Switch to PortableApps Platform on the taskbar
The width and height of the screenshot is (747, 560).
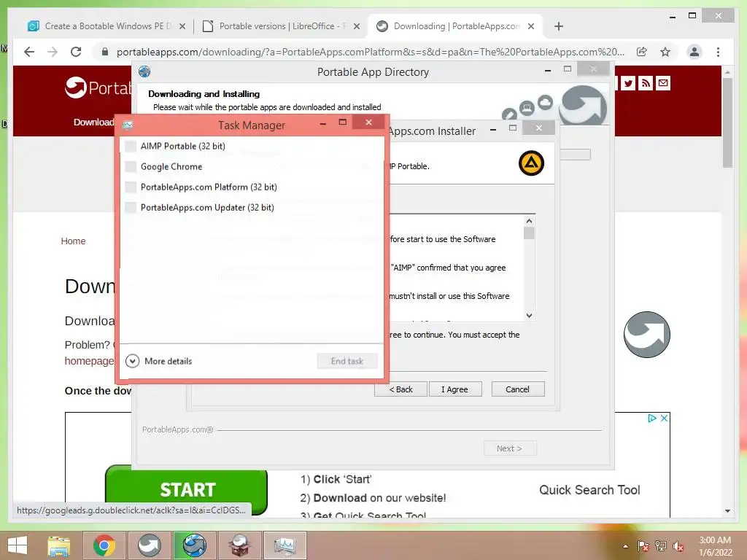(149, 545)
